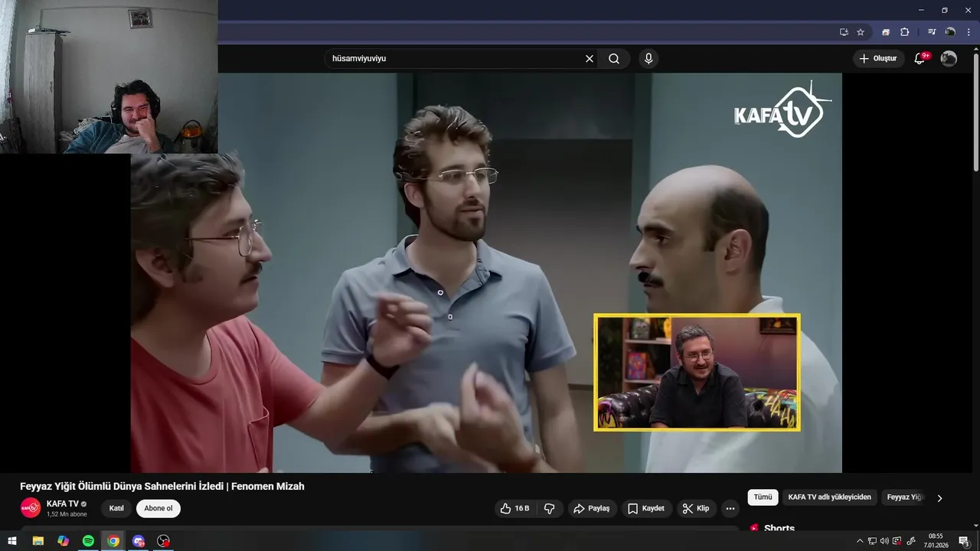Open the KAFA TV channel name link
Image resolution: width=980 pixels, height=551 pixels.
click(62, 504)
